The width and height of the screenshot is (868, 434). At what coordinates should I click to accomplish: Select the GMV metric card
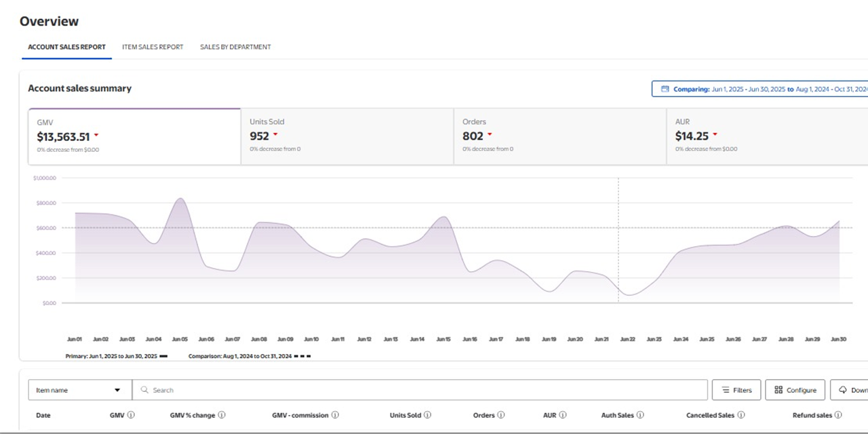[x=134, y=136]
